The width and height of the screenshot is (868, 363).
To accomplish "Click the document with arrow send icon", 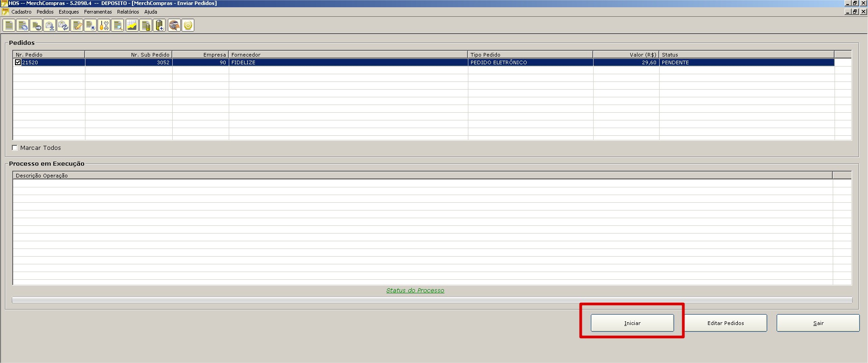I will (x=36, y=25).
